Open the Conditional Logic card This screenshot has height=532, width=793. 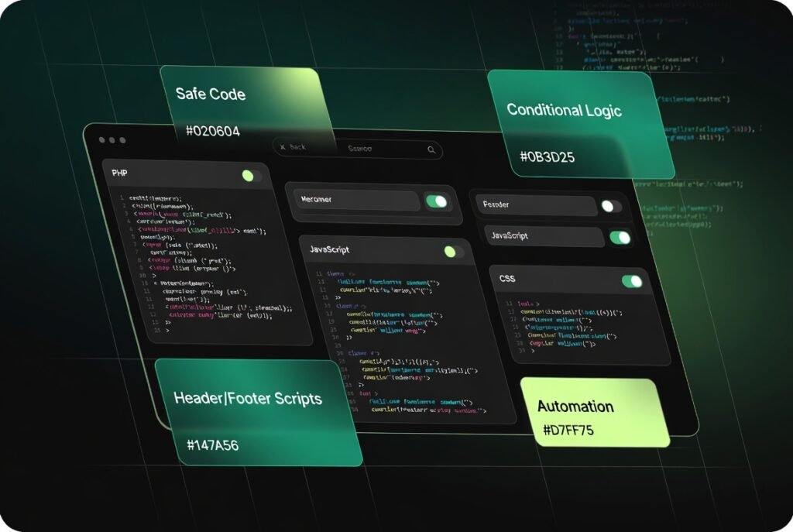(x=581, y=125)
